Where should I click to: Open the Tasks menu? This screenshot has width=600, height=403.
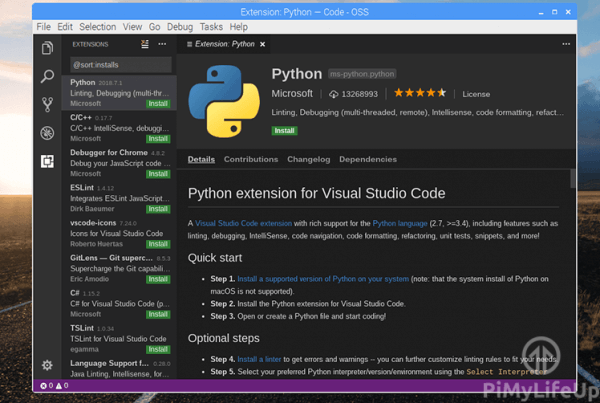point(211,26)
